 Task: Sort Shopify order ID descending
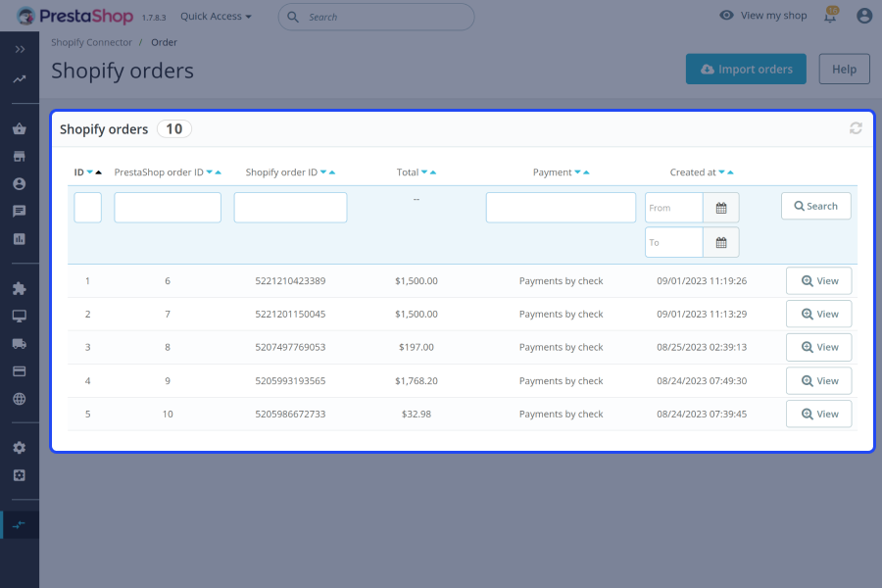[x=323, y=172]
